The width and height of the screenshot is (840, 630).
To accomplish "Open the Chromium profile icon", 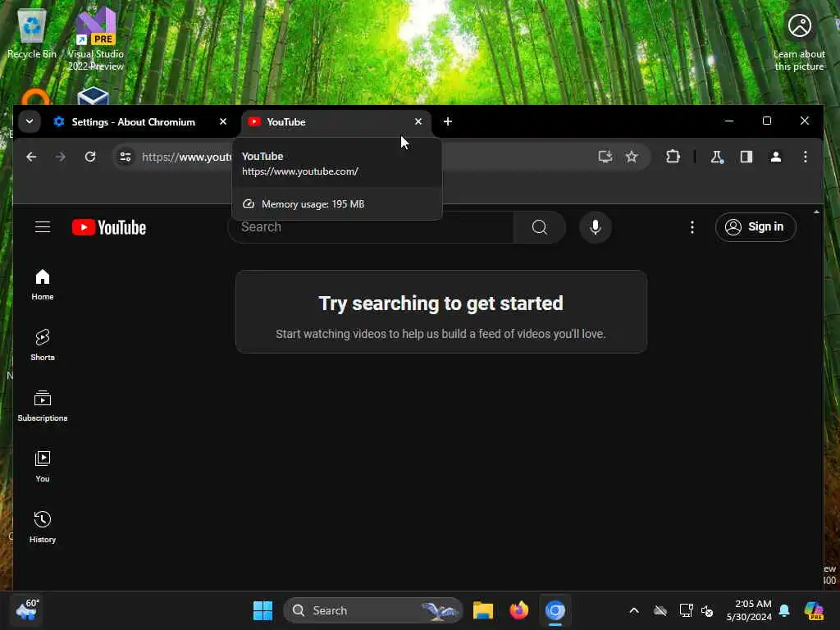I will point(776,157).
